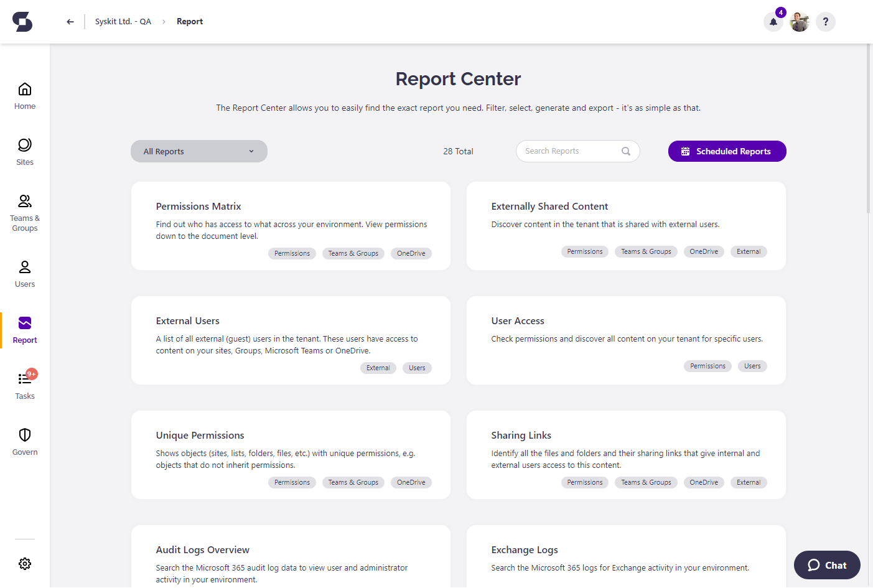
Task: Open the Report section icon
Action: [25, 329]
